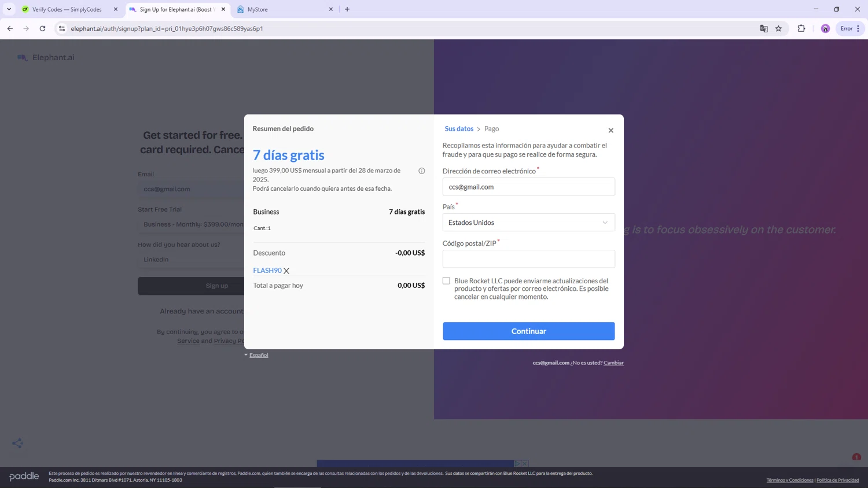Image resolution: width=868 pixels, height=488 pixels.
Task: Open site information icon in address bar
Action: click(x=62, y=28)
